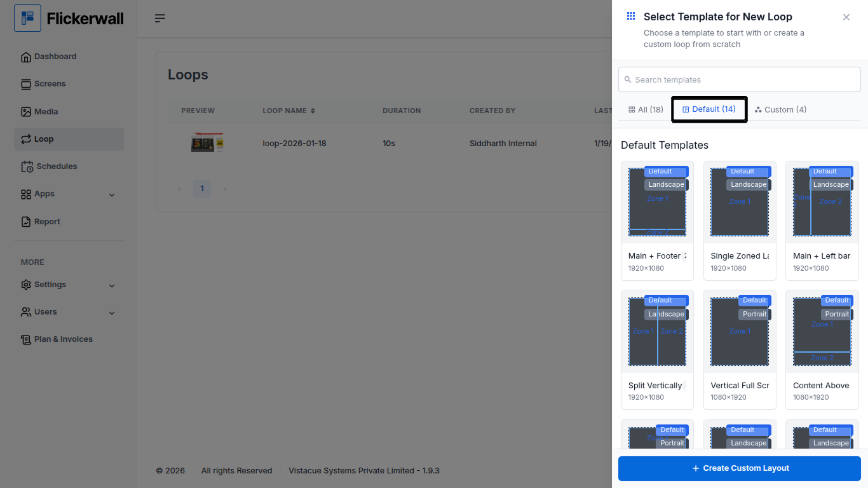868x488 pixels.
Task: Choose the Content Above template
Action: pos(822,350)
